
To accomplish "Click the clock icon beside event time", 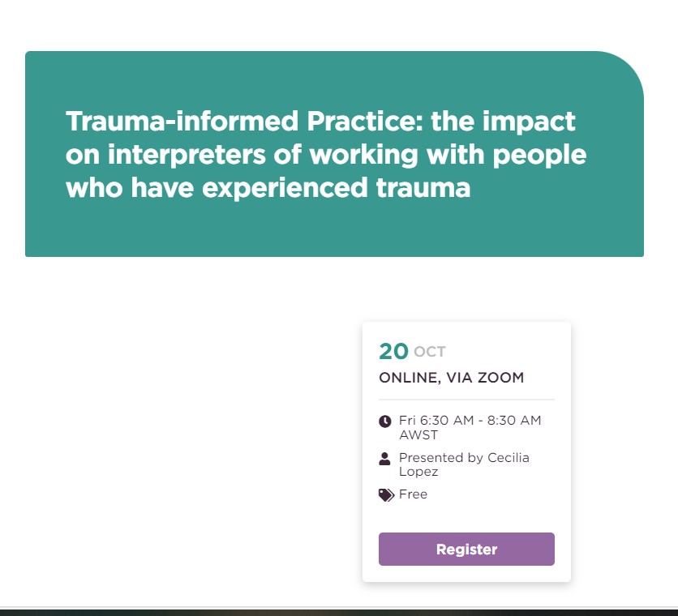I will coord(385,421).
